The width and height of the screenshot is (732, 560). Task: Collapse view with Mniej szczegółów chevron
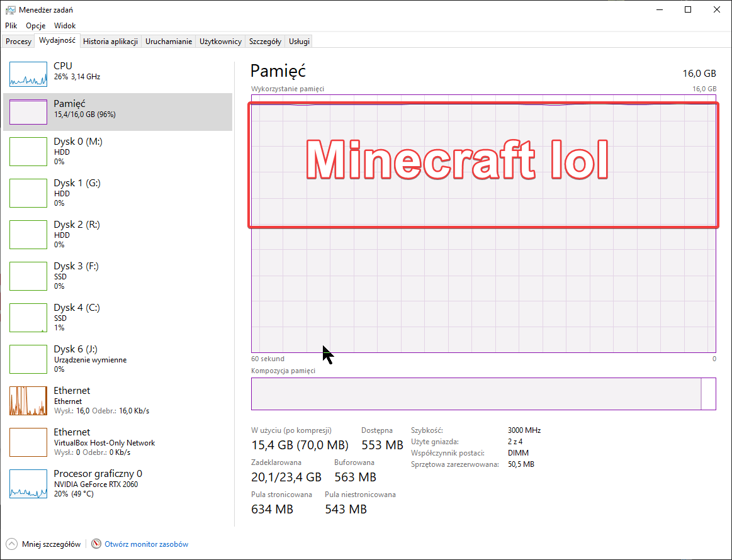click(11, 544)
